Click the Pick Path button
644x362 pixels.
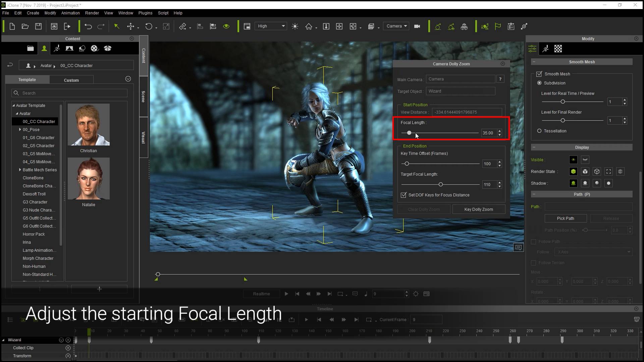565,218
